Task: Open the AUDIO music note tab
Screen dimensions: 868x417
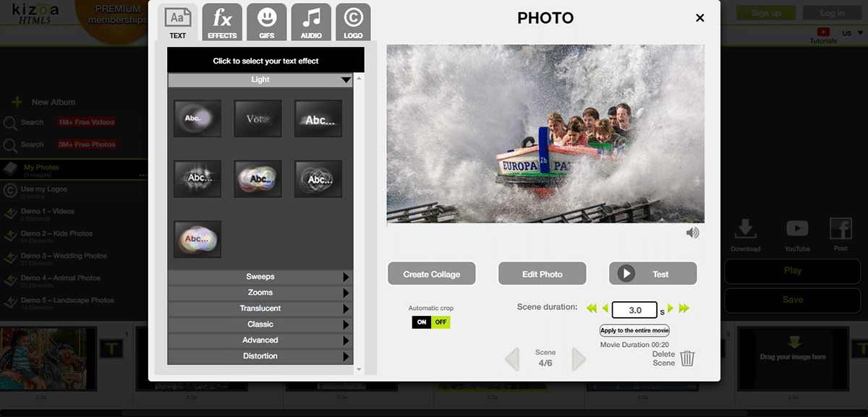Action: pyautogui.click(x=311, y=22)
